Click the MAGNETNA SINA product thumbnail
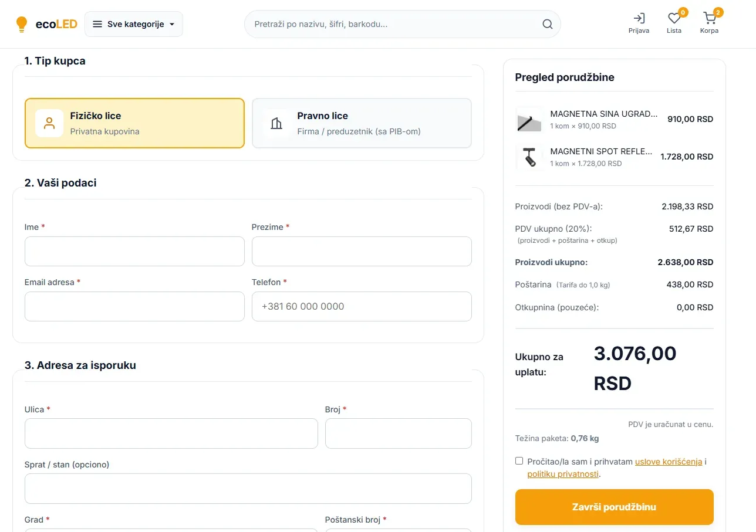Screen dimensions: 756x532 [x=529, y=120]
